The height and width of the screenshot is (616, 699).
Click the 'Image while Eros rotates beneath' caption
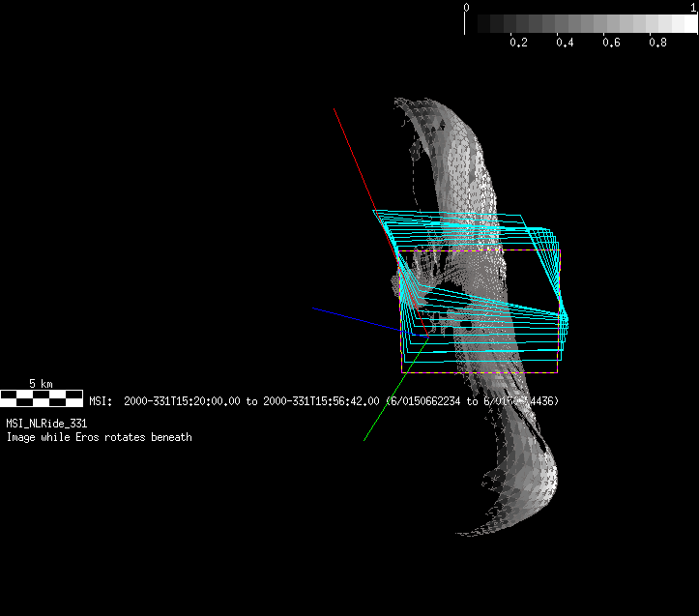99,437
